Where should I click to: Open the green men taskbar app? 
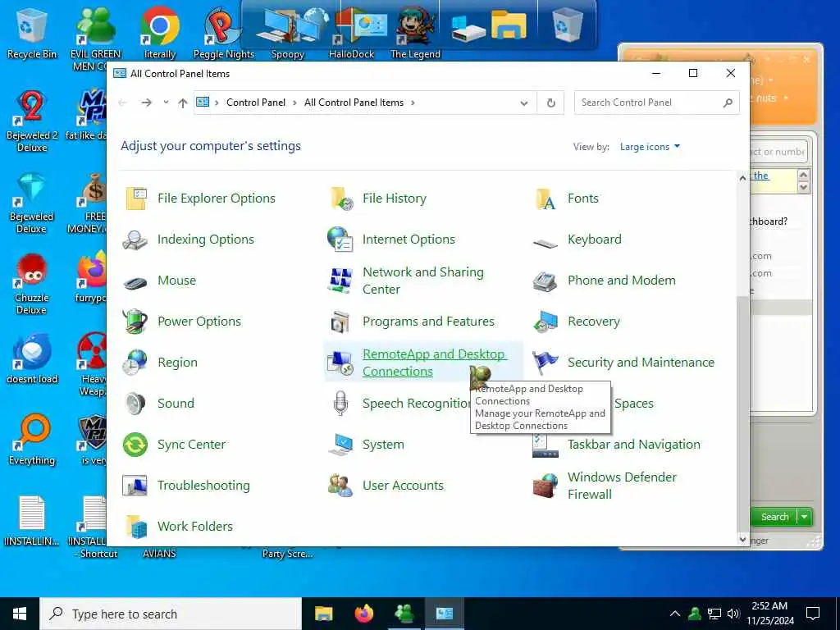tap(404, 614)
